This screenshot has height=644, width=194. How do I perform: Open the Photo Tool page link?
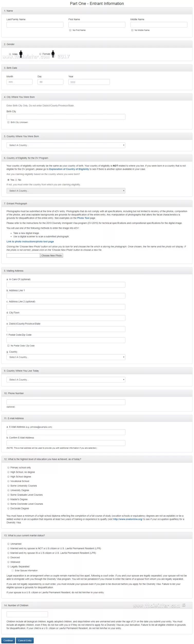click(83, 218)
